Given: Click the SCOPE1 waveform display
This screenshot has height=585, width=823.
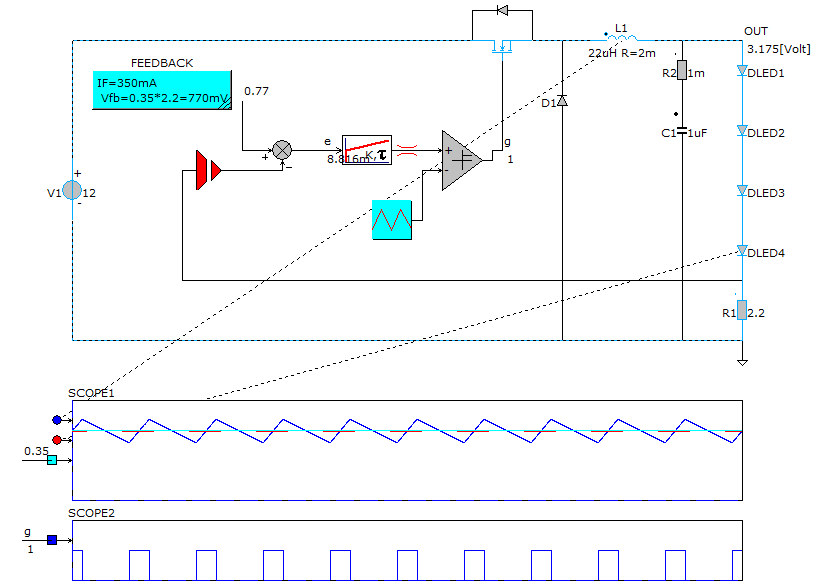Looking at the screenshot, I should [x=407, y=450].
